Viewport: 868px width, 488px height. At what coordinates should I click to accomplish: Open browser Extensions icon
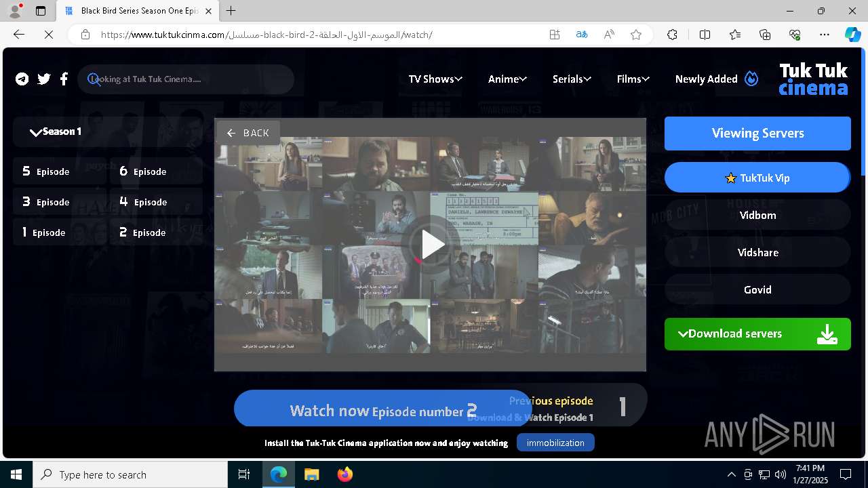pyautogui.click(x=672, y=35)
